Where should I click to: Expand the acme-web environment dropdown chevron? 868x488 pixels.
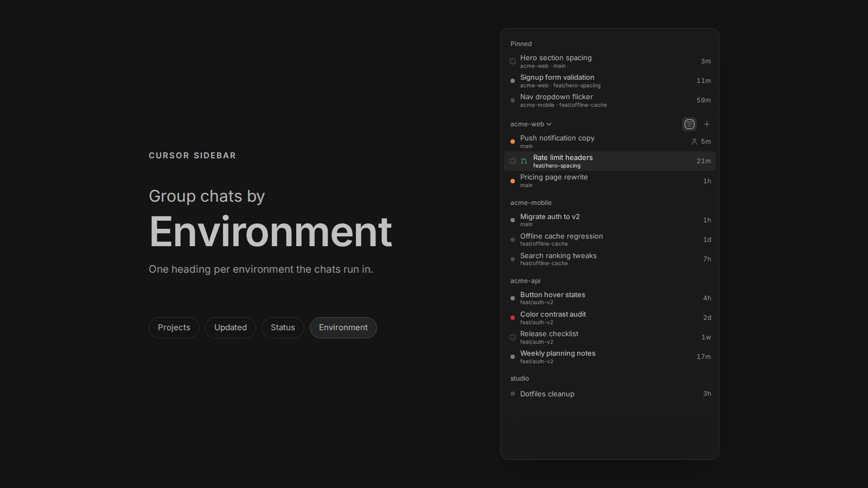(549, 124)
